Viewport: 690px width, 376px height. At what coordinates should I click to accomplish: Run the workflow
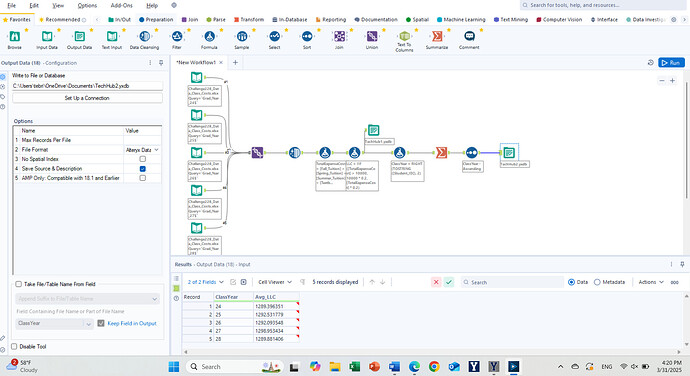tap(671, 63)
